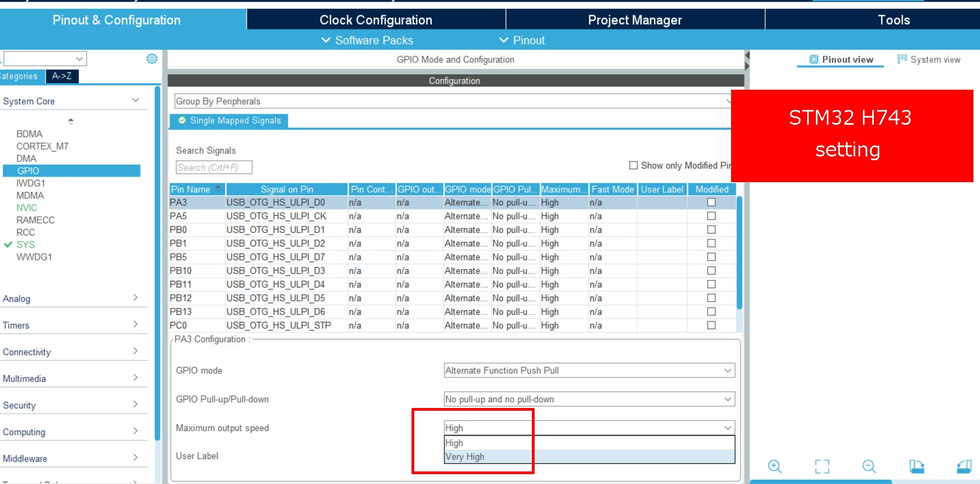980x484 pixels.
Task: Click the Pin Name sort arrow
Action: pyautogui.click(x=218, y=188)
